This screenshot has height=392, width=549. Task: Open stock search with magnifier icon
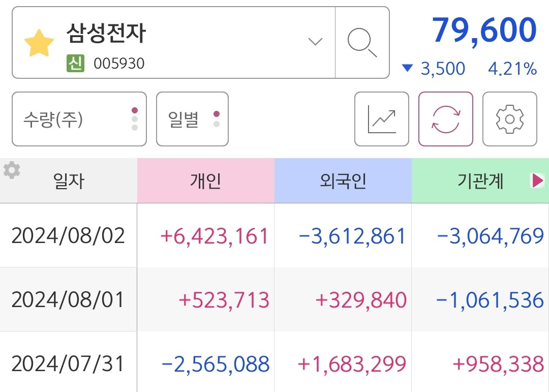(x=362, y=42)
